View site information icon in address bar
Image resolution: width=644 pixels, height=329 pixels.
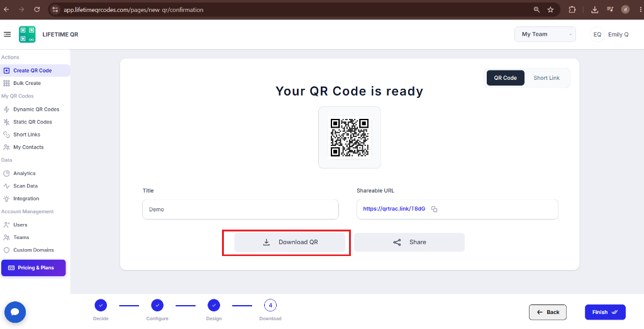55,9
